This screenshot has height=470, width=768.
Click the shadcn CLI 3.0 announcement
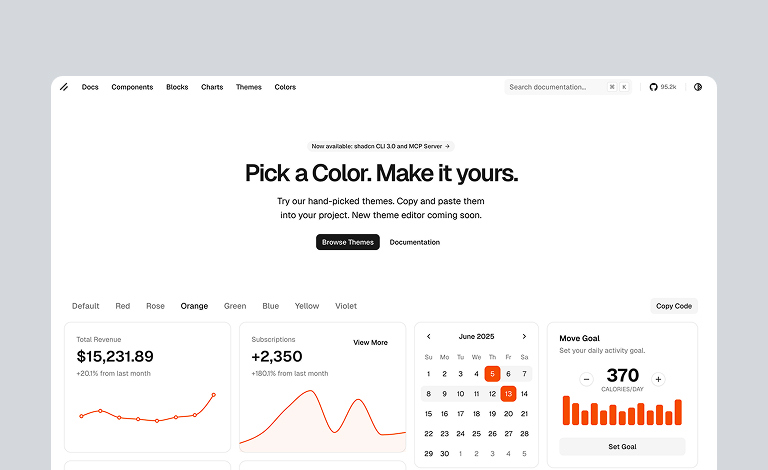coord(381,146)
